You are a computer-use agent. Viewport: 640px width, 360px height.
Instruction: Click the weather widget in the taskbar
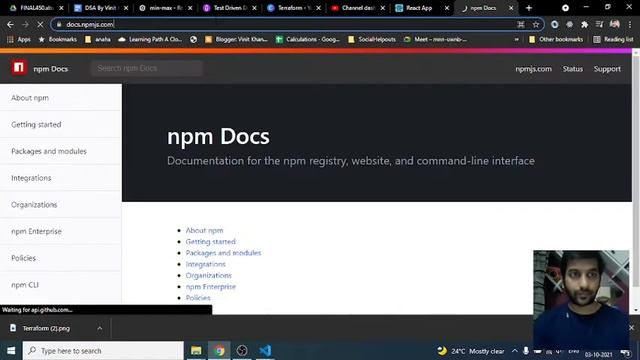click(x=471, y=351)
